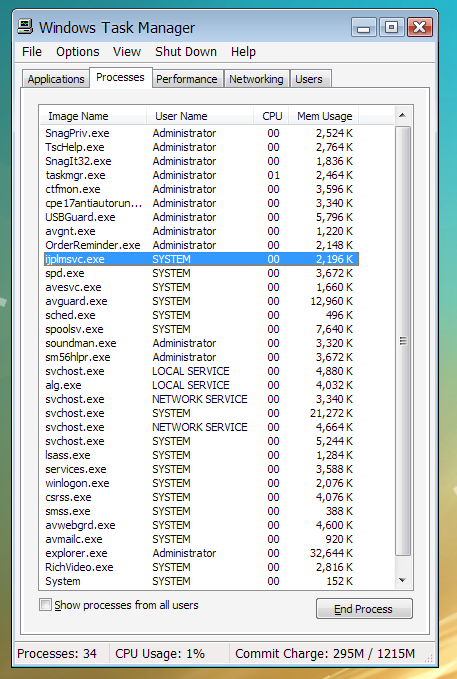Select the avguard.exe process
Viewport: 457px width, 679px height.
click(201, 301)
